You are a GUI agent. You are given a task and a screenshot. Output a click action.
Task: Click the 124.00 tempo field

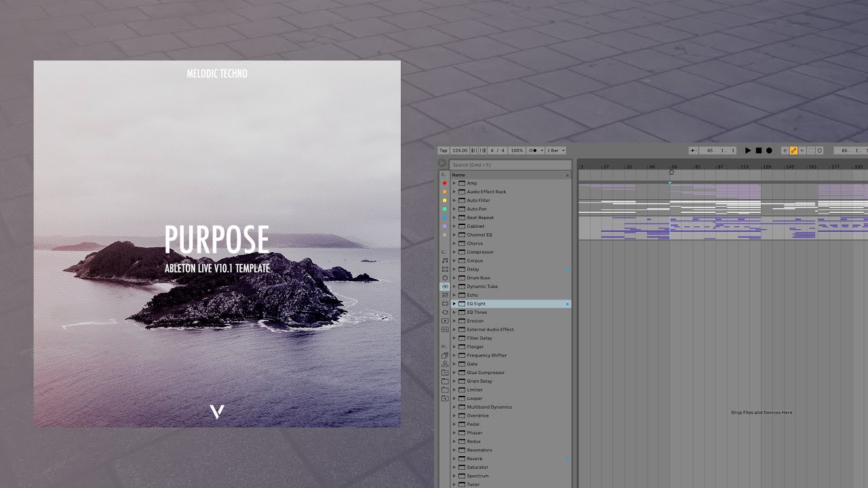(x=460, y=150)
